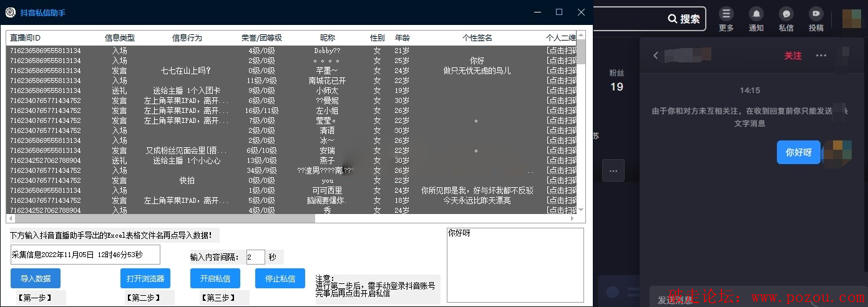Click horizontal scrollbar left arrow
868x307 pixels.
pyautogui.click(x=11, y=218)
